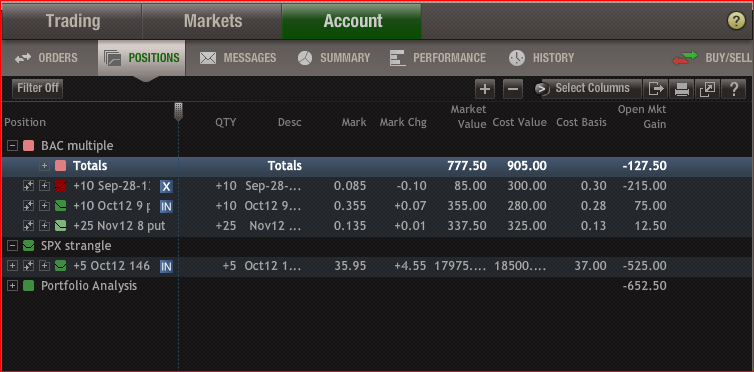The height and width of the screenshot is (372, 754).
Task: Collapse the SPX strangle group
Action: pos(13,246)
